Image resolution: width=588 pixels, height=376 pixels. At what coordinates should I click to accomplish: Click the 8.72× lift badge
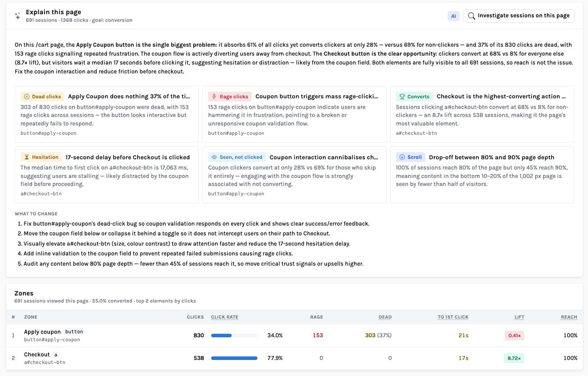pyautogui.click(x=514, y=358)
